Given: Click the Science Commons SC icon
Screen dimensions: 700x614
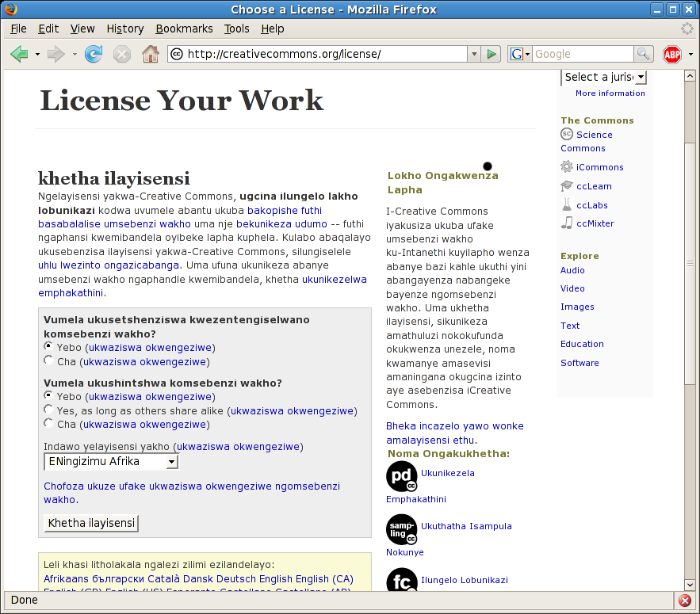Looking at the screenshot, I should coord(567,134).
